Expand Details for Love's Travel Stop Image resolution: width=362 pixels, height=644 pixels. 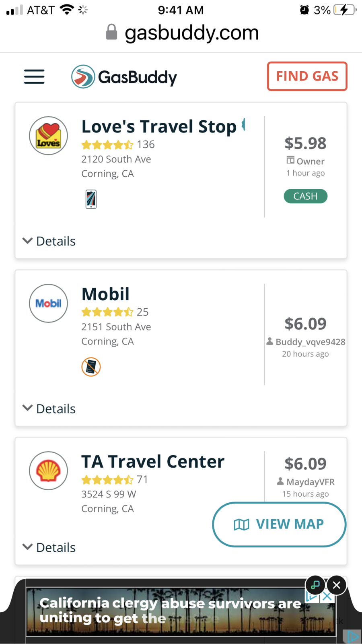(49, 241)
